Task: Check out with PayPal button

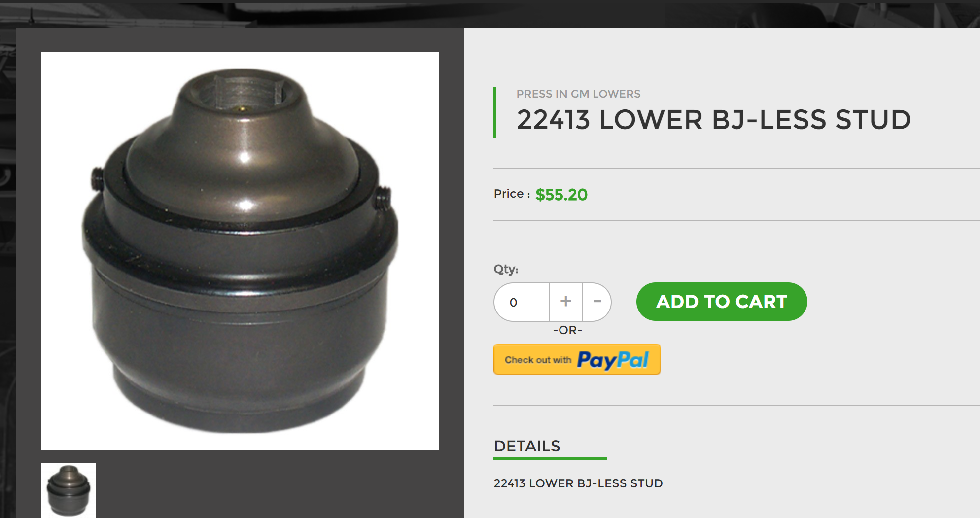Action: pos(577,359)
